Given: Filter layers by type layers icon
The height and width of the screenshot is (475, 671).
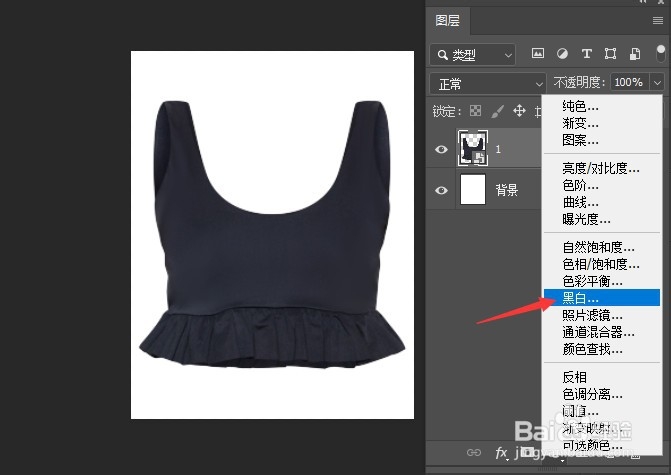Looking at the screenshot, I should 587,53.
